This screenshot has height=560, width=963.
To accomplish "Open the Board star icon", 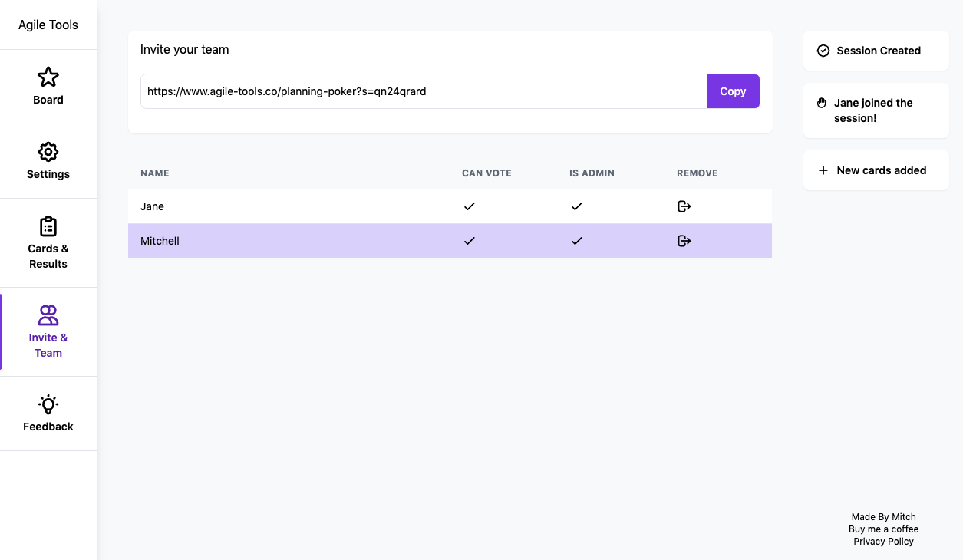I will click(x=48, y=77).
